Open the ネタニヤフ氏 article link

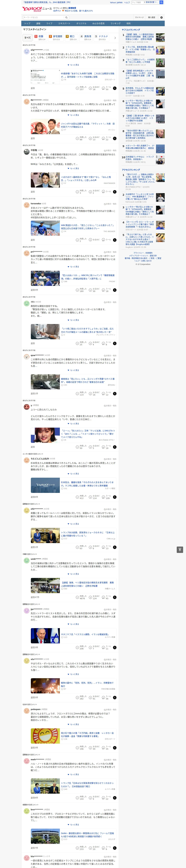pyautogui.click(x=85, y=635)
